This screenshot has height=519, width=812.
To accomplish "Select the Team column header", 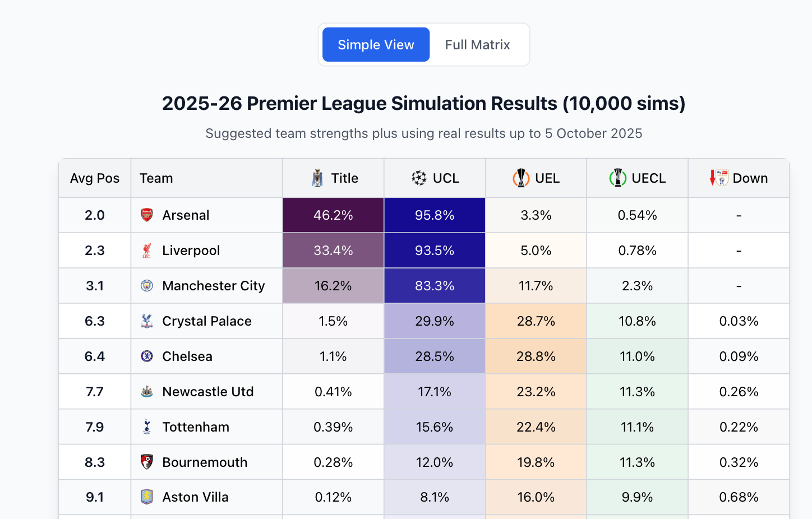I will tap(156, 178).
